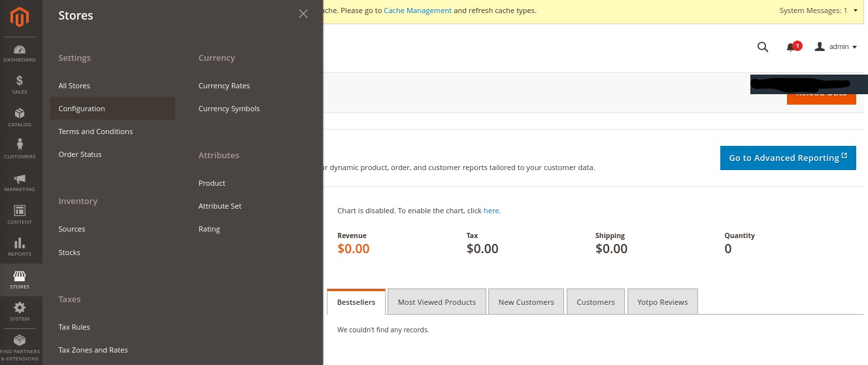
Task: Follow the Cache Management link
Action: pyautogui.click(x=418, y=10)
